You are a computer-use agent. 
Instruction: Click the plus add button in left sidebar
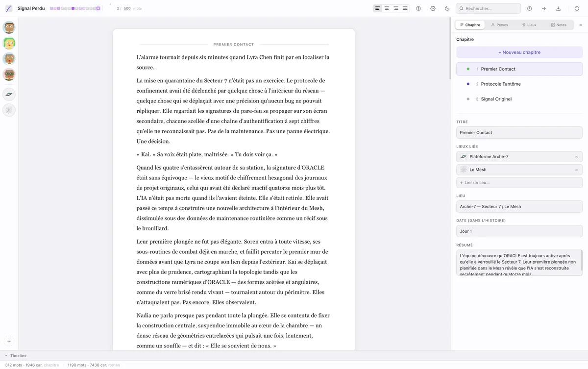pos(9,341)
